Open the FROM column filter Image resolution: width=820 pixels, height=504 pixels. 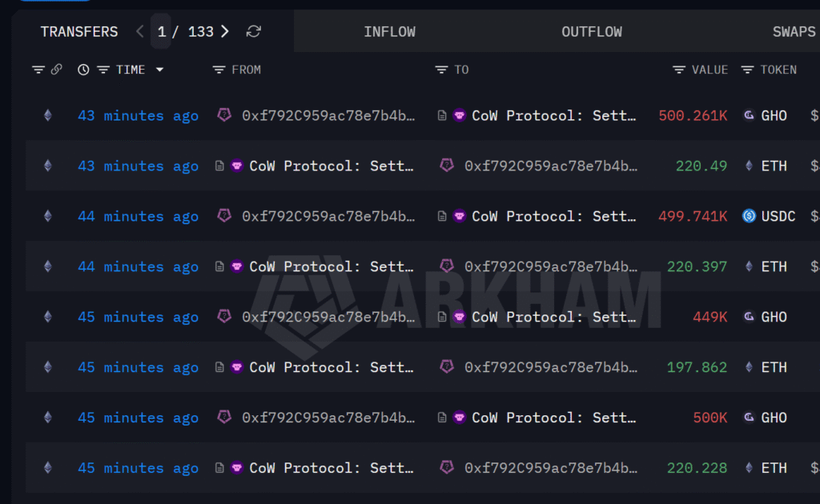219,70
